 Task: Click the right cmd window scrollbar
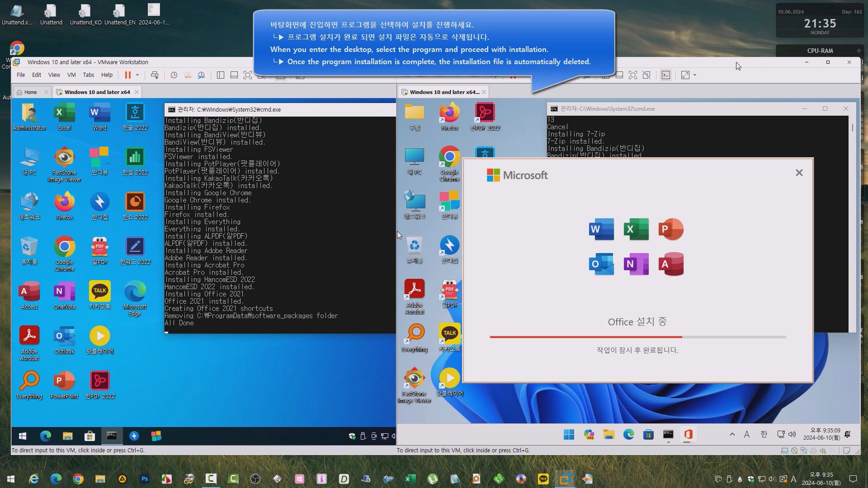point(853,128)
